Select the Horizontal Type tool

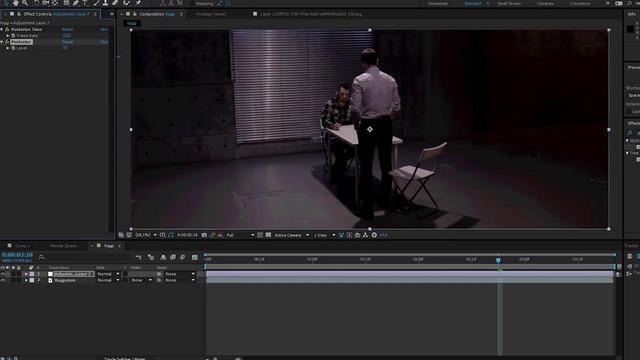pyautogui.click(x=85, y=3)
